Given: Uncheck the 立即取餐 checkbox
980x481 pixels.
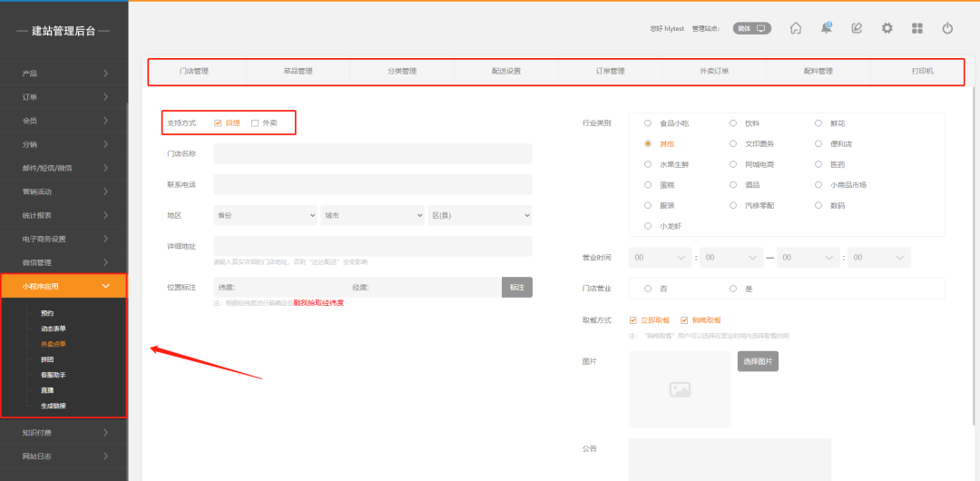Looking at the screenshot, I should click(633, 319).
